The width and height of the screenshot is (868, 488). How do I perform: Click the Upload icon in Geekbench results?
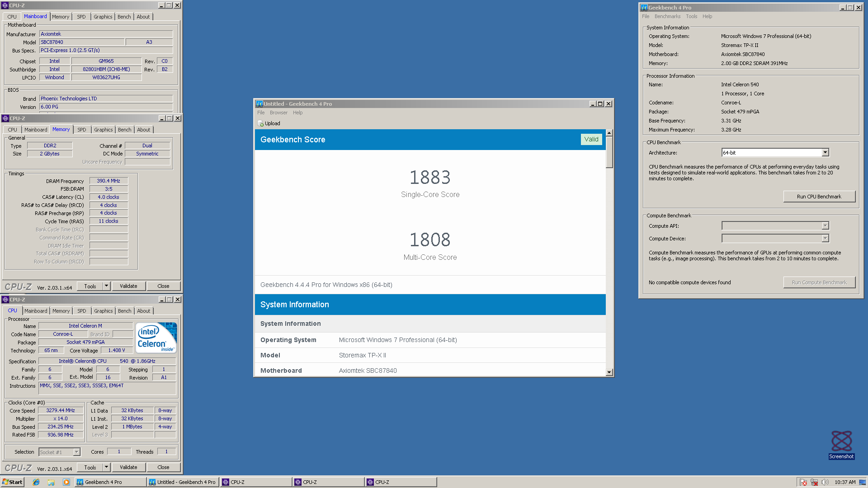pyautogui.click(x=261, y=123)
